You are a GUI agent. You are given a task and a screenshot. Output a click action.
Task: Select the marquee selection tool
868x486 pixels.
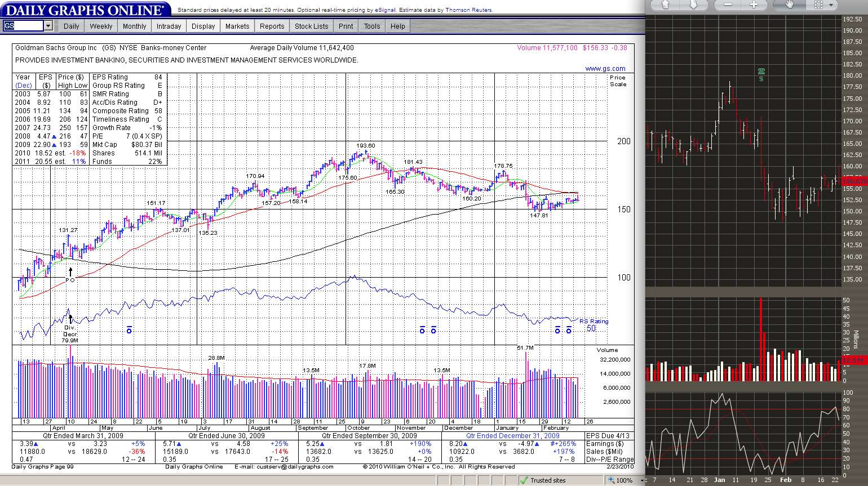pyautogui.click(x=818, y=5)
